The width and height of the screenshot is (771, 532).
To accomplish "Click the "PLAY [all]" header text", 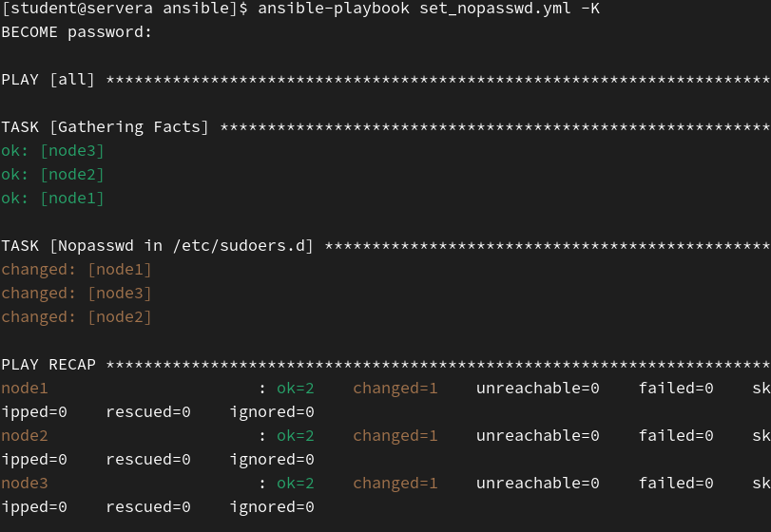I will click(48, 80).
